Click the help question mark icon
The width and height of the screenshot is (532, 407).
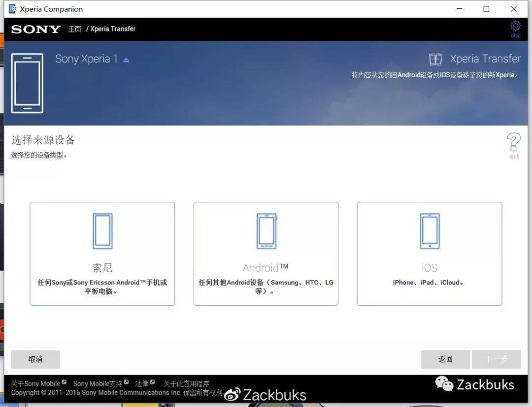(513, 142)
